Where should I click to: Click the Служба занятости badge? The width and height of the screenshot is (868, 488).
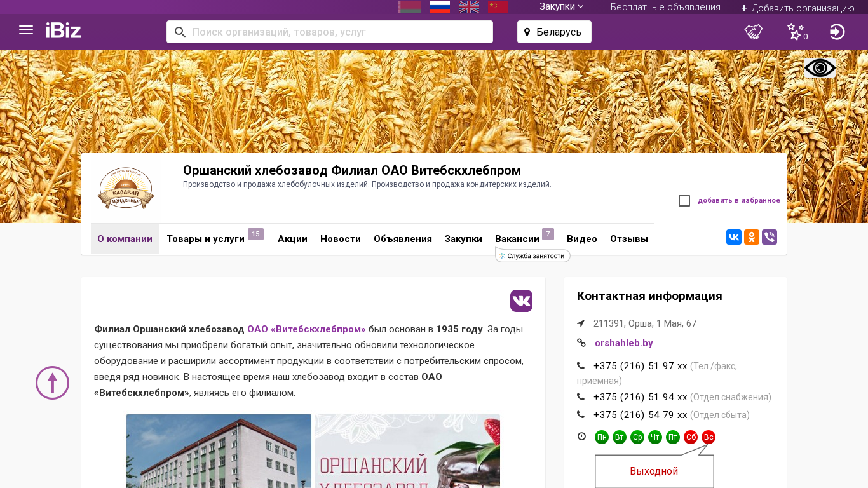click(x=532, y=255)
